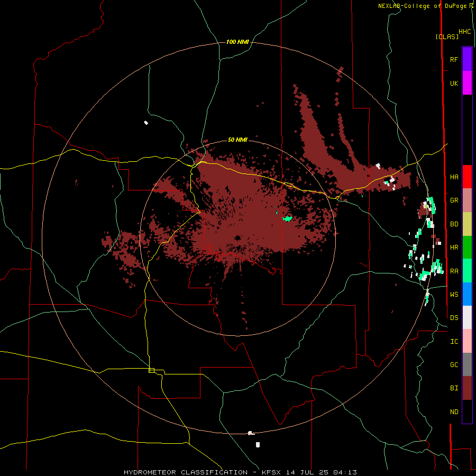
Task: Click the BD legend label
Action: pos(454,224)
